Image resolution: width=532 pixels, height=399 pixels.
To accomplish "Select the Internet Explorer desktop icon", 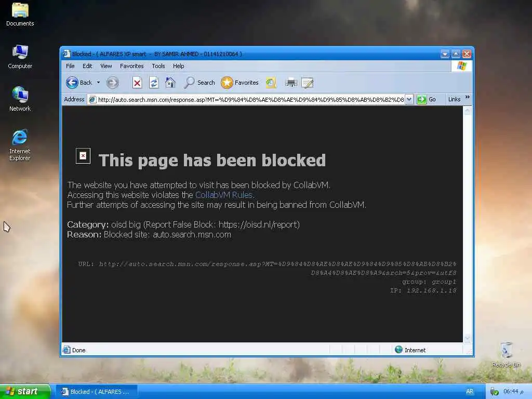I will pos(20,145).
